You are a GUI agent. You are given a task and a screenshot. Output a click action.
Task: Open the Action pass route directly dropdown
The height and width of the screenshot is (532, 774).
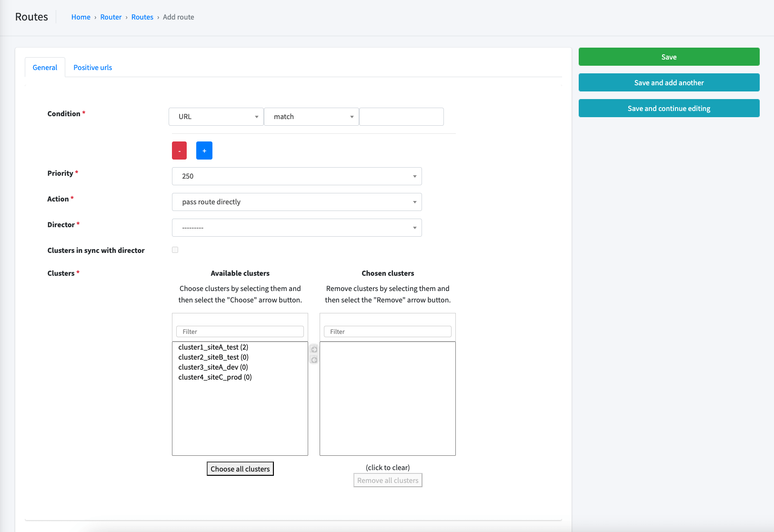tap(297, 202)
